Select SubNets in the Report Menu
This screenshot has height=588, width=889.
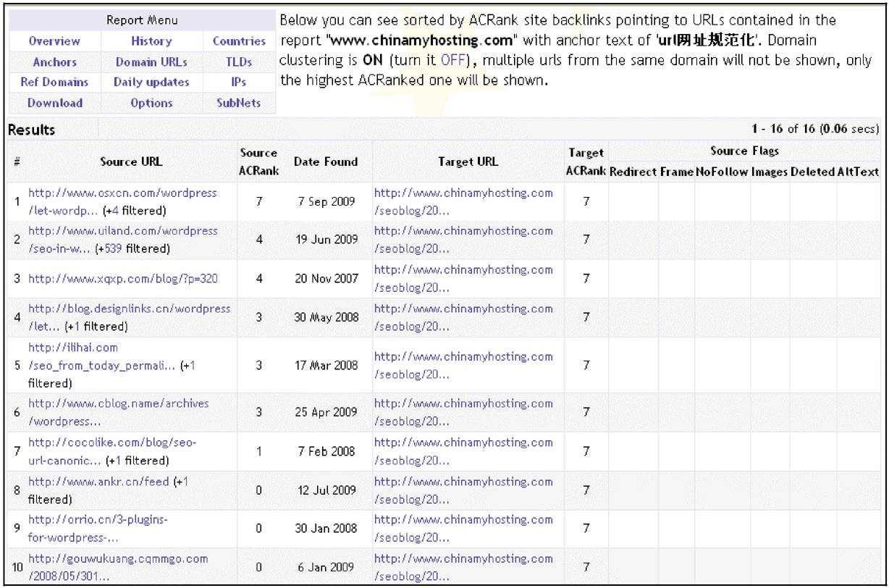click(x=239, y=103)
